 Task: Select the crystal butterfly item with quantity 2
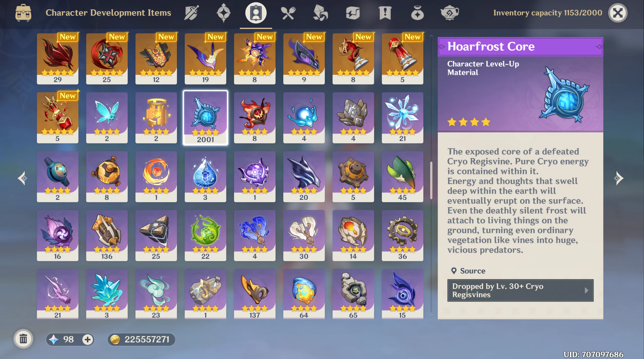[107, 118]
